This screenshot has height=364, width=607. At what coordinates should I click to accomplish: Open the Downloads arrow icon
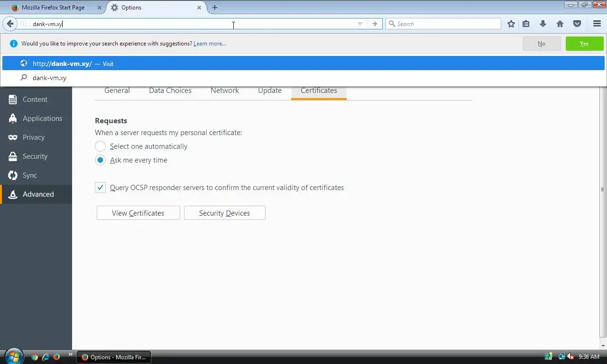click(x=543, y=24)
